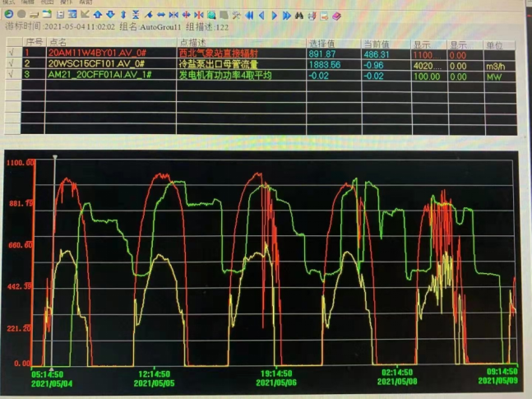The width and height of the screenshot is (532, 399).
Task: Click the 点描述 column header
Action: tap(241, 43)
